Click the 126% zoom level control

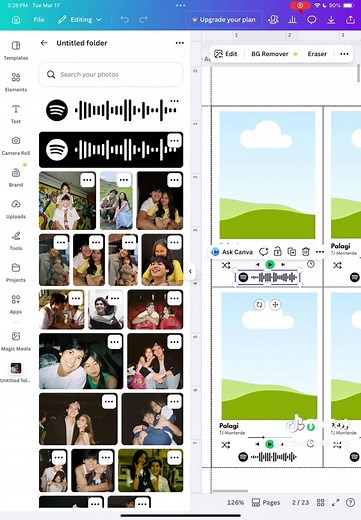click(235, 502)
